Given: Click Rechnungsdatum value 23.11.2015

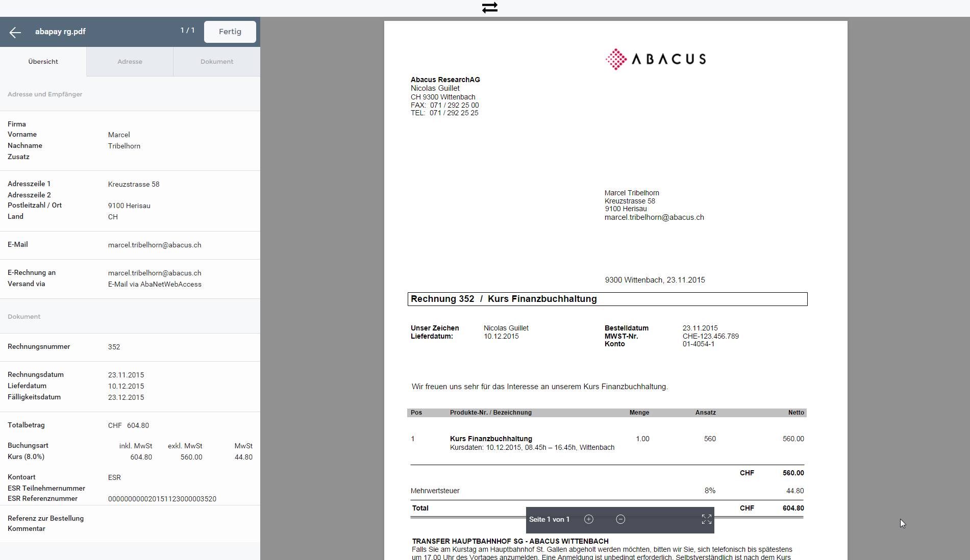Looking at the screenshot, I should click(x=126, y=375).
